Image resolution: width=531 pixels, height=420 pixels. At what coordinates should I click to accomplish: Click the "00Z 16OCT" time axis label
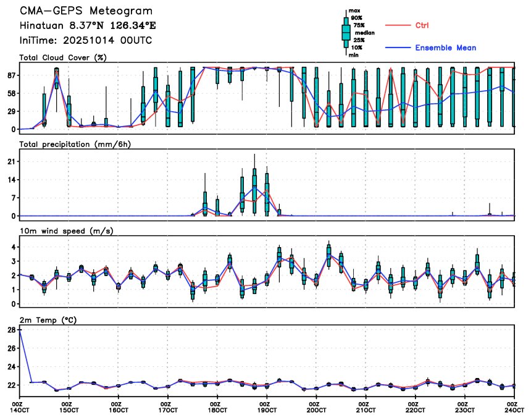click(119, 407)
